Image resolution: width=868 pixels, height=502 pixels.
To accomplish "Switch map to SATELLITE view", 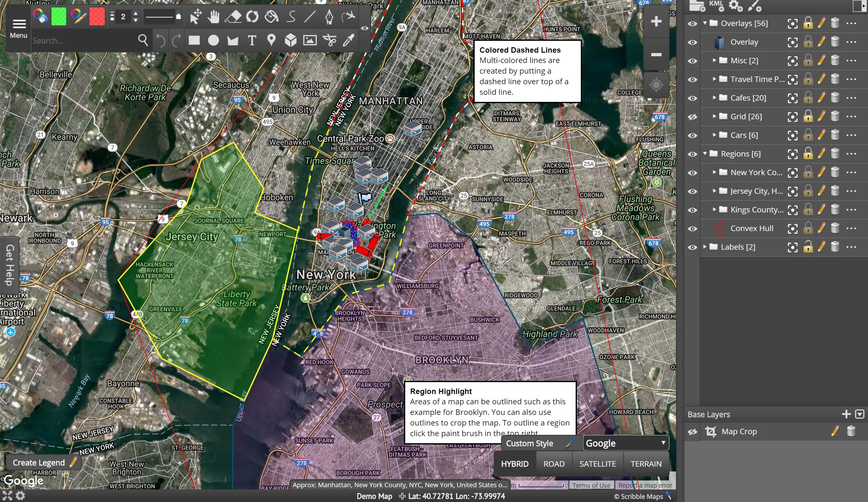I will point(598,464).
